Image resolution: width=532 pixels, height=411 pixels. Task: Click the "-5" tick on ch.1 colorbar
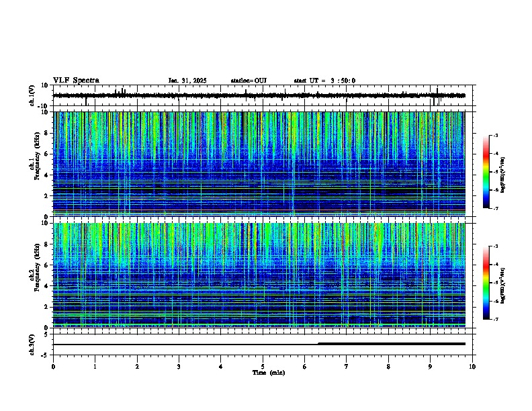(x=495, y=172)
